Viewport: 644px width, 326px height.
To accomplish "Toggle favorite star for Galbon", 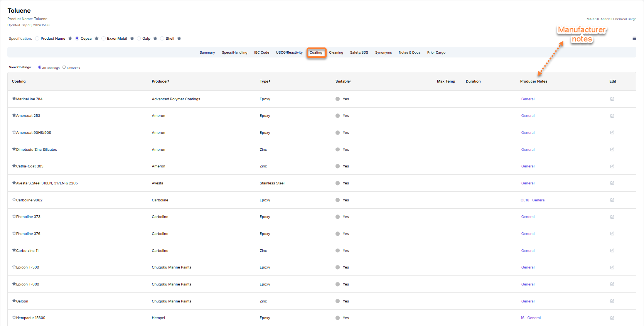I will [14, 301].
